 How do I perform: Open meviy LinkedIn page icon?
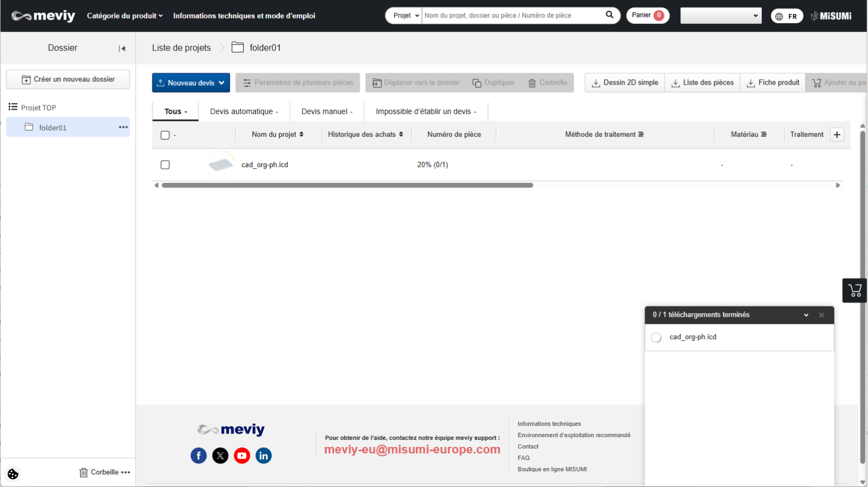(x=264, y=456)
